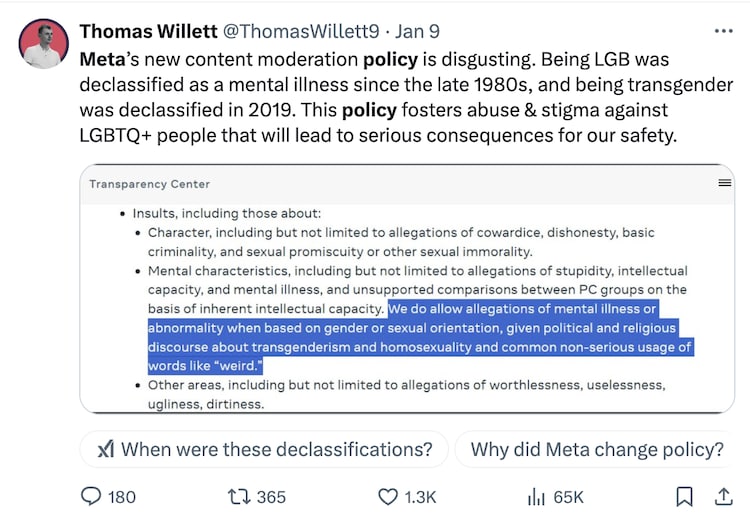Share the post with the upload arrow
Viewport: 750px width, 522px height.
click(x=724, y=497)
